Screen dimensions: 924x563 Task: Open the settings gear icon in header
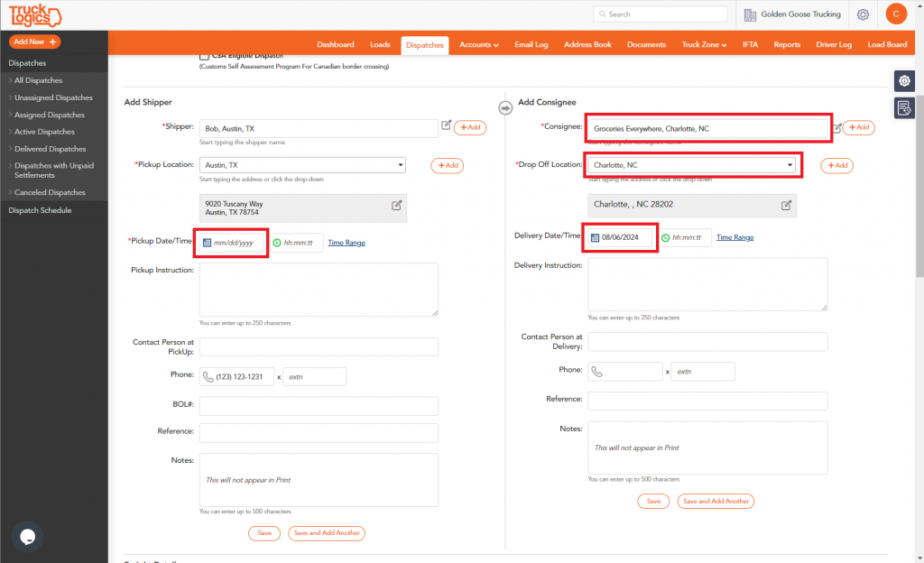863,14
